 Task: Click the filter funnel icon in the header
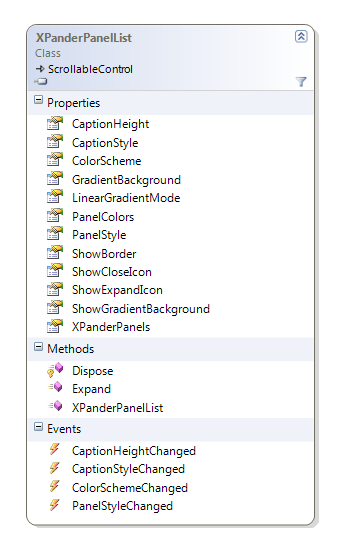click(x=301, y=82)
